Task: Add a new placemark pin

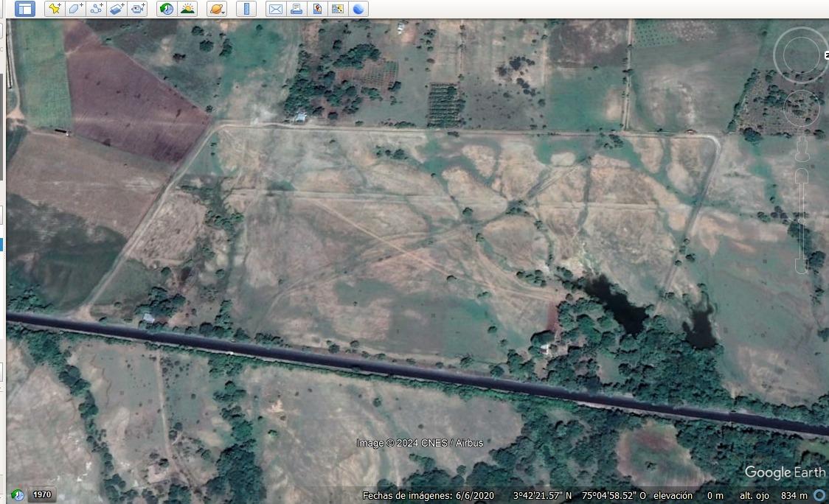Action: (54, 9)
